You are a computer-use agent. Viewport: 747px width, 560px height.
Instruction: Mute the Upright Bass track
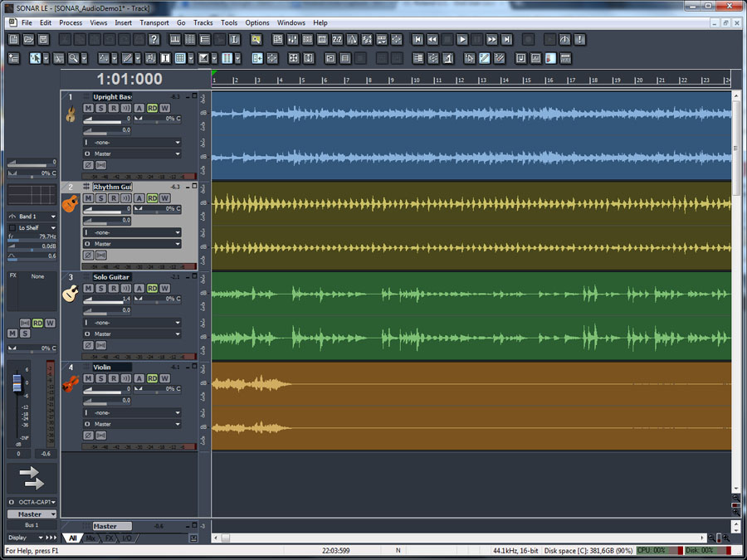[x=89, y=108]
